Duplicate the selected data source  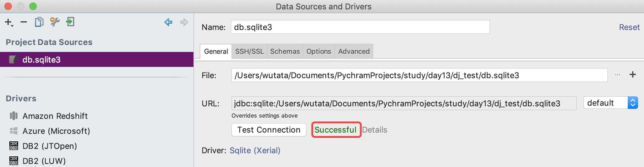coord(39,22)
